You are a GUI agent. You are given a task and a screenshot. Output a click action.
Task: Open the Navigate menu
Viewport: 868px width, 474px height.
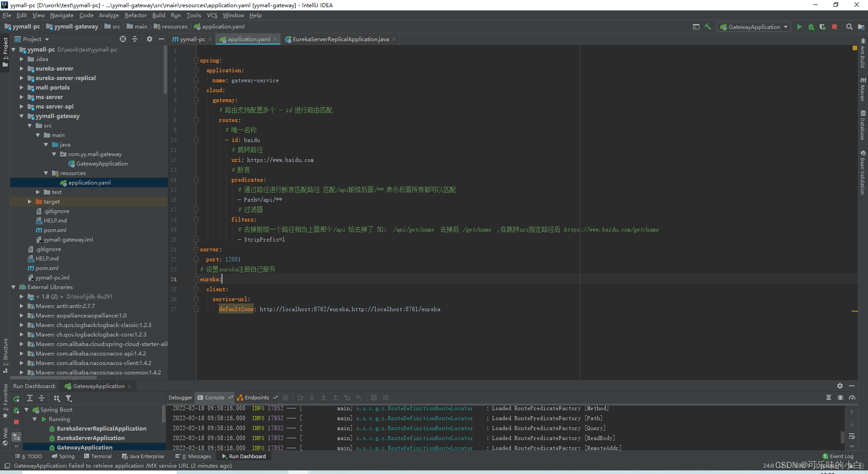tap(62, 15)
